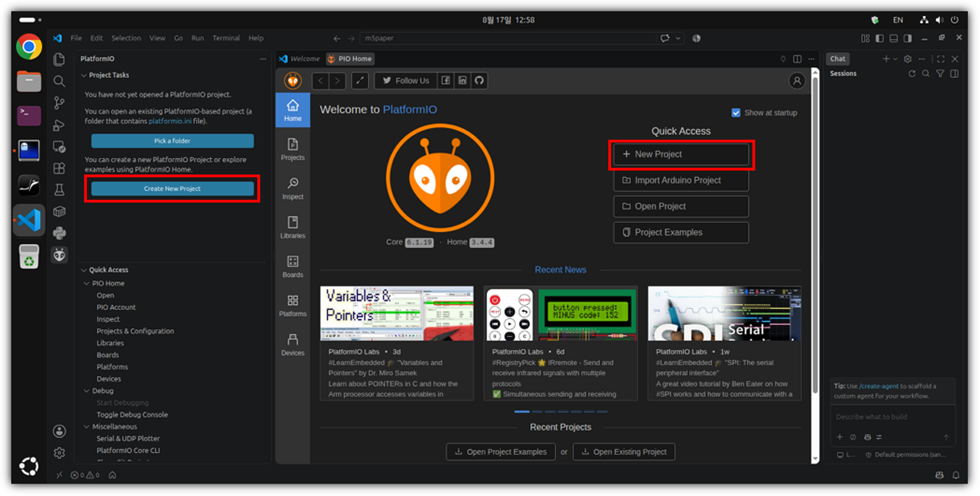This screenshot has height=496, width=980.
Task: Open the Explorer view in activity bar
Action: (59, 59)
